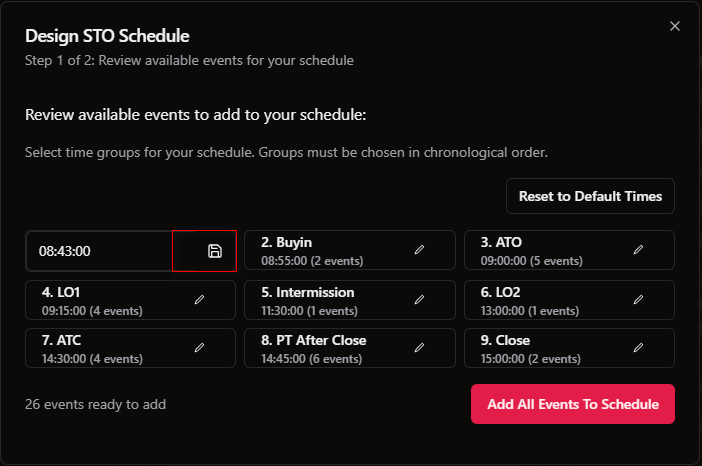Save the edited time with floppy disk icon
702x466 pixels.
click(215, 251)
